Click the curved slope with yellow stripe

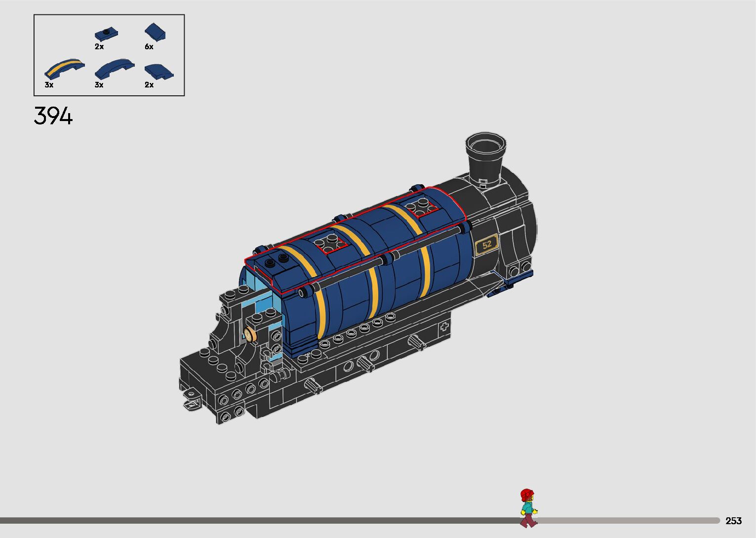pyautogui.click(x=64, y=69)
